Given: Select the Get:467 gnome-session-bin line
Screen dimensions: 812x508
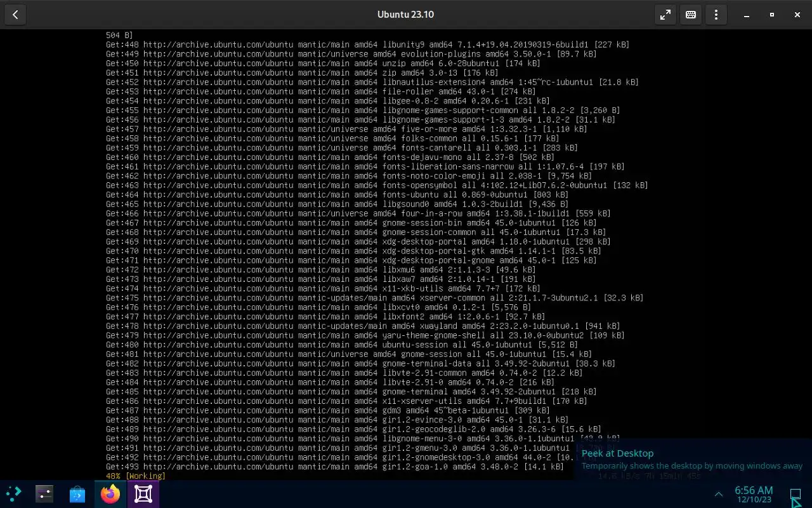Looking at the screenshot, I should point(351,222).
